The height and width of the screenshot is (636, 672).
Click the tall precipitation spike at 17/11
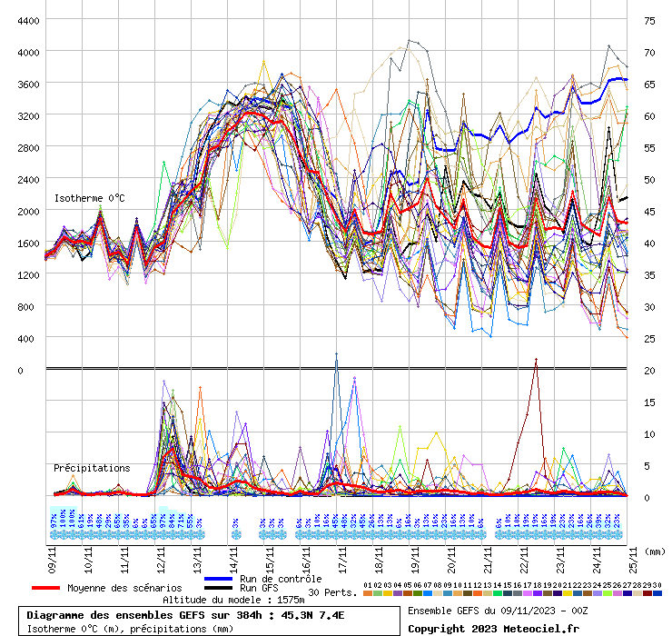(336, 355)
